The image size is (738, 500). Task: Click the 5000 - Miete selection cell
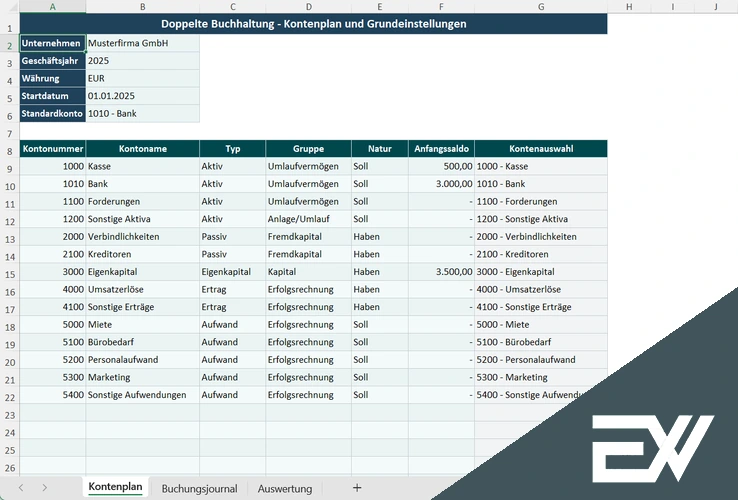click(x=541, y=324)
